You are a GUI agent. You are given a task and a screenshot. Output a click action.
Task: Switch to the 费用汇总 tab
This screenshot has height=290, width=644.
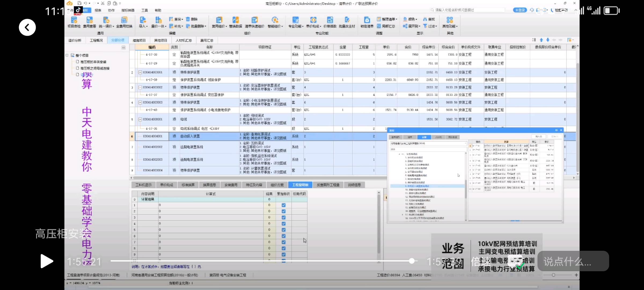207,40
